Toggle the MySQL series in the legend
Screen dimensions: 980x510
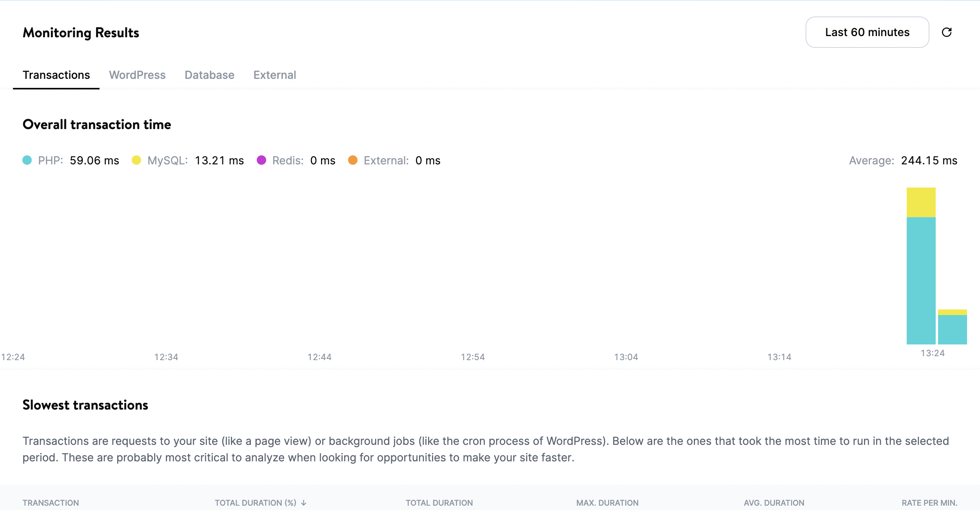pyautogui.click(x=136, y=160)
